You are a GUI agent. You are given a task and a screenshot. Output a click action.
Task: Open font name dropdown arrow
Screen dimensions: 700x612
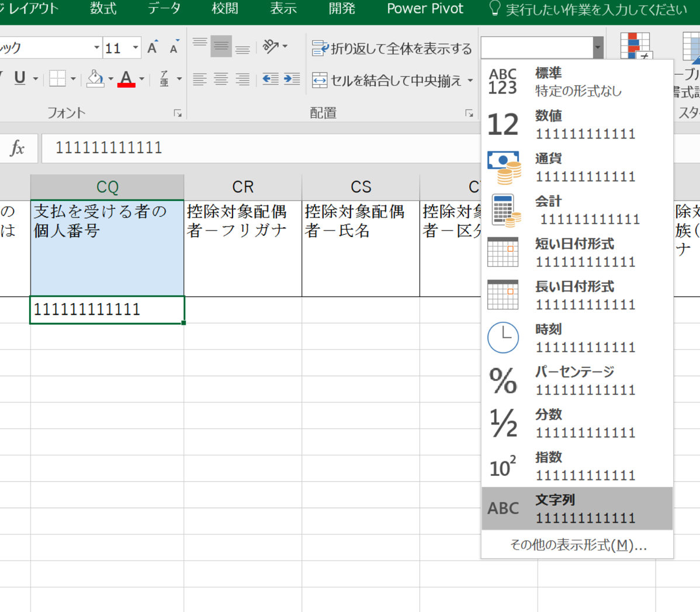click(x=96, y=47)
